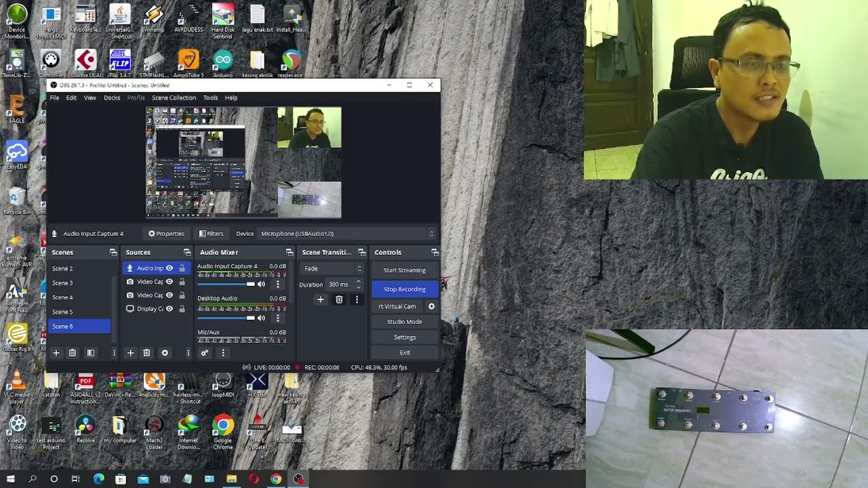
Task: Open AmpliTube 5 desktop icon
Action: pos(189,64)
